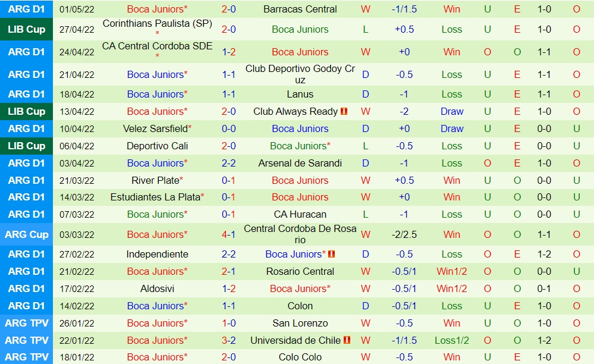Open the River Plate team link
594x364 pixels.
(155, 180)
